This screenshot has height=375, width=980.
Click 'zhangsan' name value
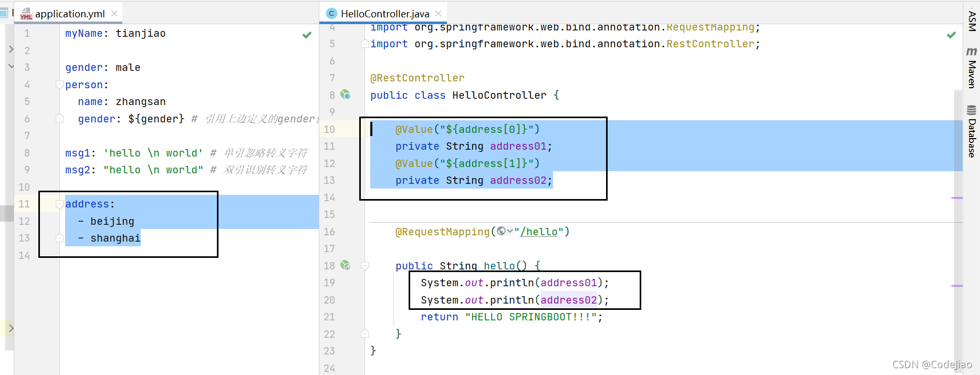(x=141, y=101)
